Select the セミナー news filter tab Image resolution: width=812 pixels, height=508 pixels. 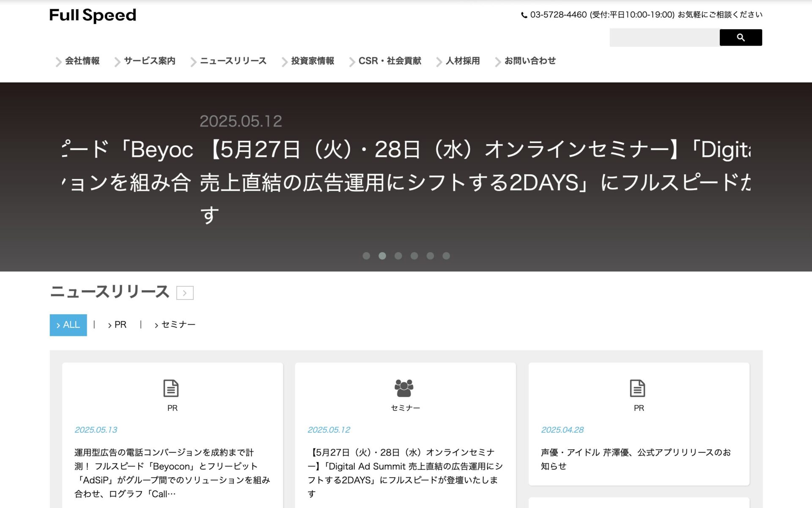point(175,325)
